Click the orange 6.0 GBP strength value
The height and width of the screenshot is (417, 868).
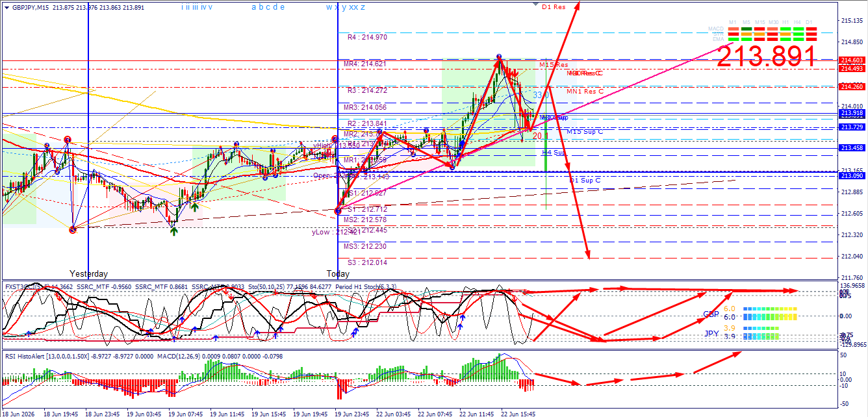coord(729,309)
